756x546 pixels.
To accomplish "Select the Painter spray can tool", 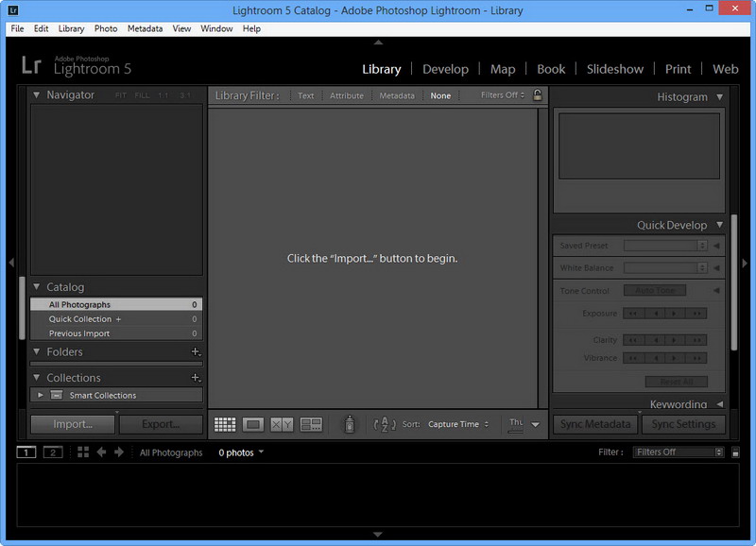I will (x=350, y=424).
